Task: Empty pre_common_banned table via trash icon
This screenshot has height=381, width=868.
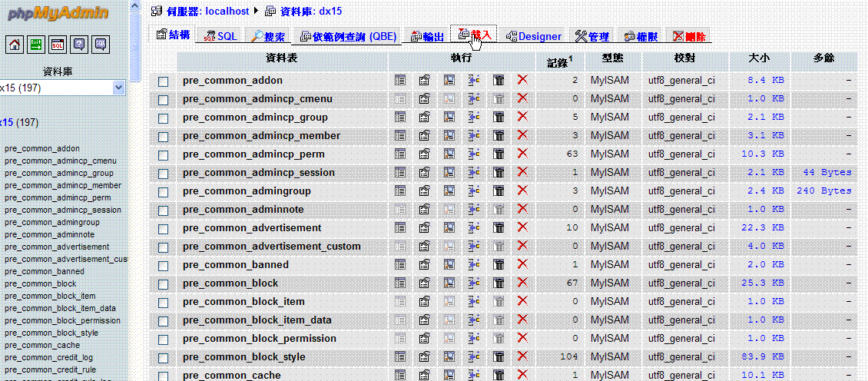Action: [x=499, y=264]
